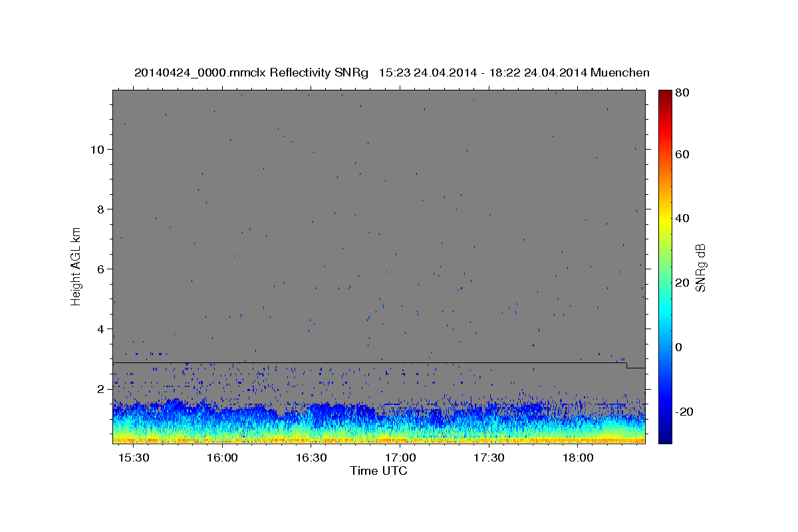The height and width of the screenshot is (532, 798).
Task: Click the 15:30 time tick label
Action: [x=134, y=458]
